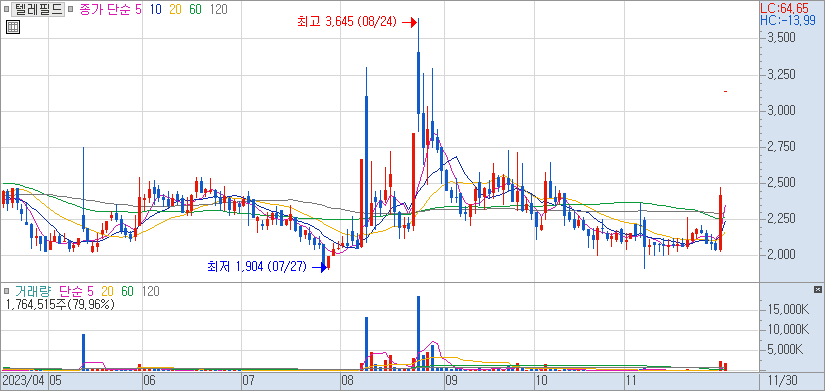Image resolution: width=825 pixels, height=391 pixels.
Task: Select the green 60 volume average label
Action: tap(127, 291)
